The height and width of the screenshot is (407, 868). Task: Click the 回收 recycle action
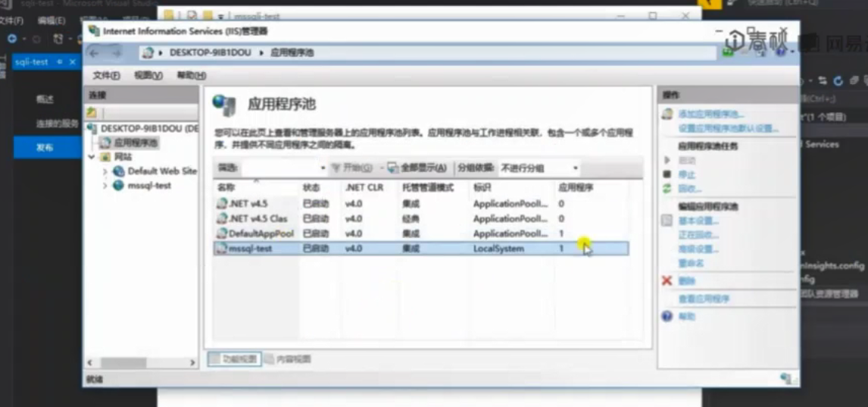(690, 189)
